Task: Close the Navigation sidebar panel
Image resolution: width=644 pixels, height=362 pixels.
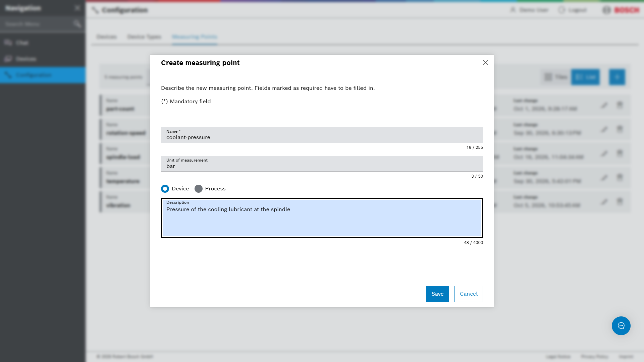Action: coord(77,8)
